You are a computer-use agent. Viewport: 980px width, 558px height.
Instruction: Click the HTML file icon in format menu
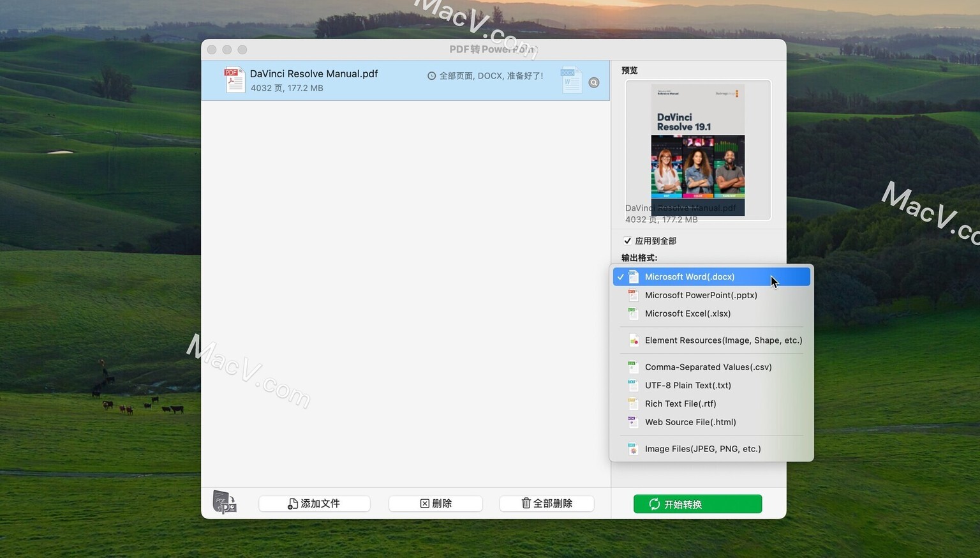coord(633,422)
